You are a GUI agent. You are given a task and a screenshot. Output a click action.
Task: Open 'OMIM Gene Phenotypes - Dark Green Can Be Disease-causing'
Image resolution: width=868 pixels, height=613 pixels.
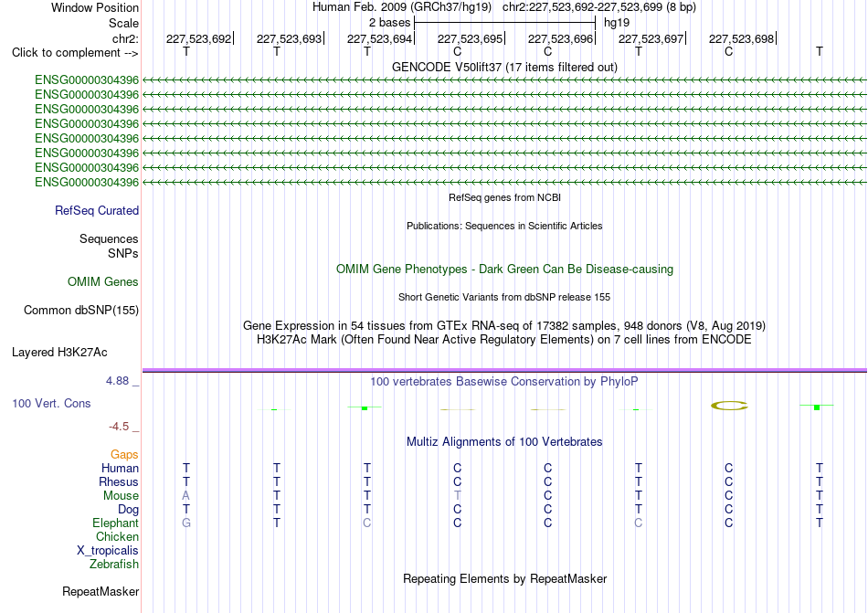(x=504, y=269)
